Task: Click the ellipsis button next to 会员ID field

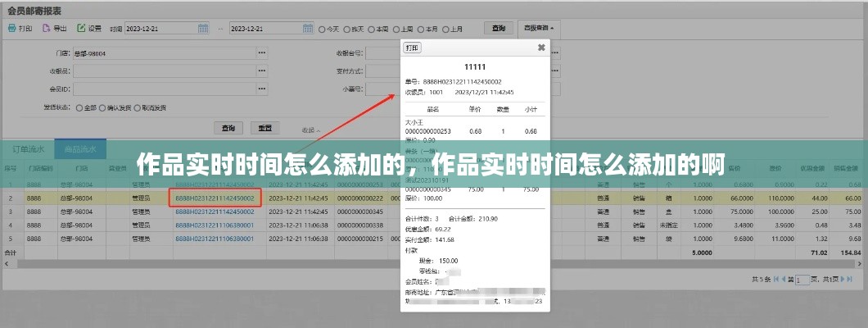Action: [262, 89]
